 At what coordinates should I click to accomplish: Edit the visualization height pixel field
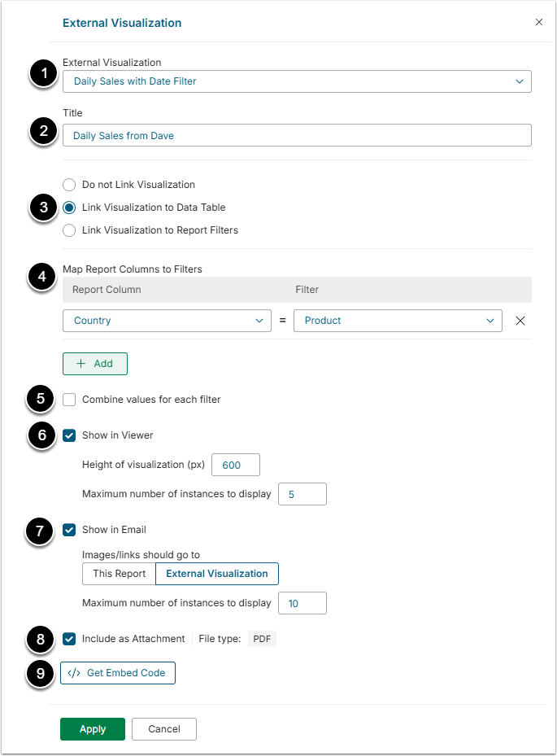[x=235, y=465]
